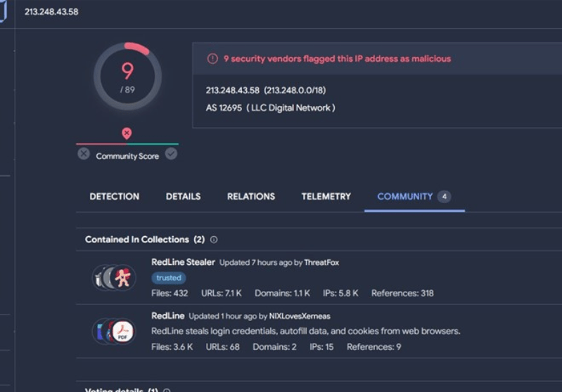
Task: Click the IP address search field at top
Action: (x=211, y=12)
